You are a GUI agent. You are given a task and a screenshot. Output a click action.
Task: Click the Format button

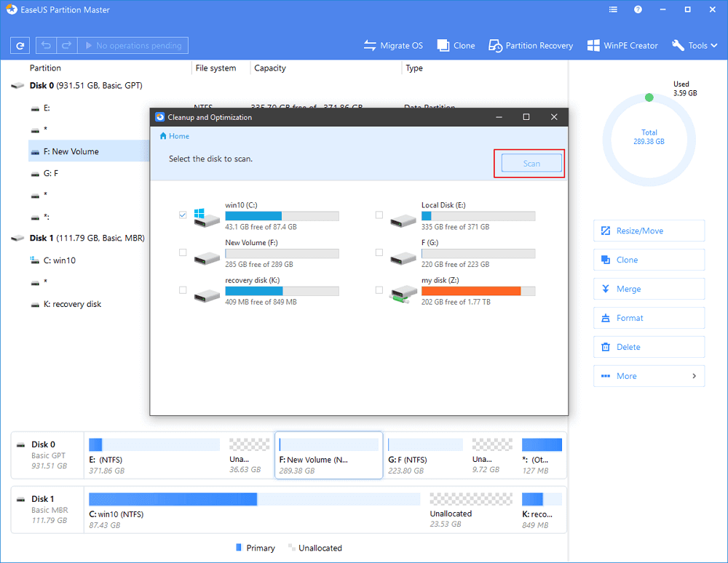pos(649,318)
